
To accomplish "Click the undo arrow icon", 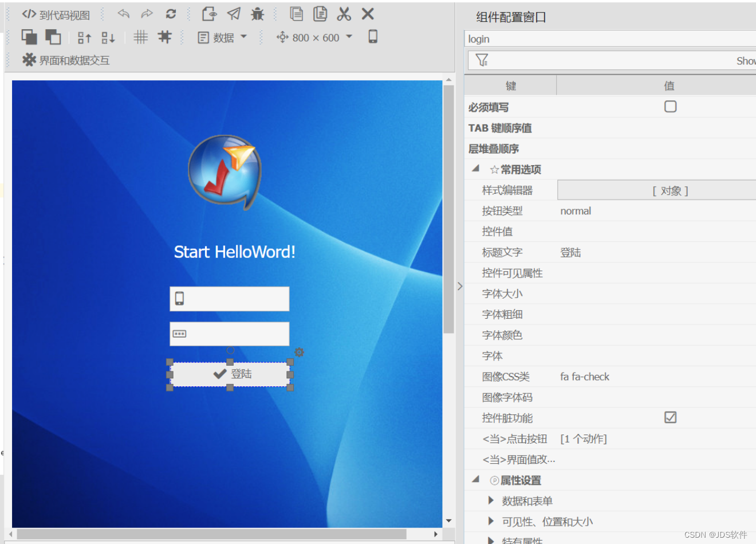I will coord(123,14).
